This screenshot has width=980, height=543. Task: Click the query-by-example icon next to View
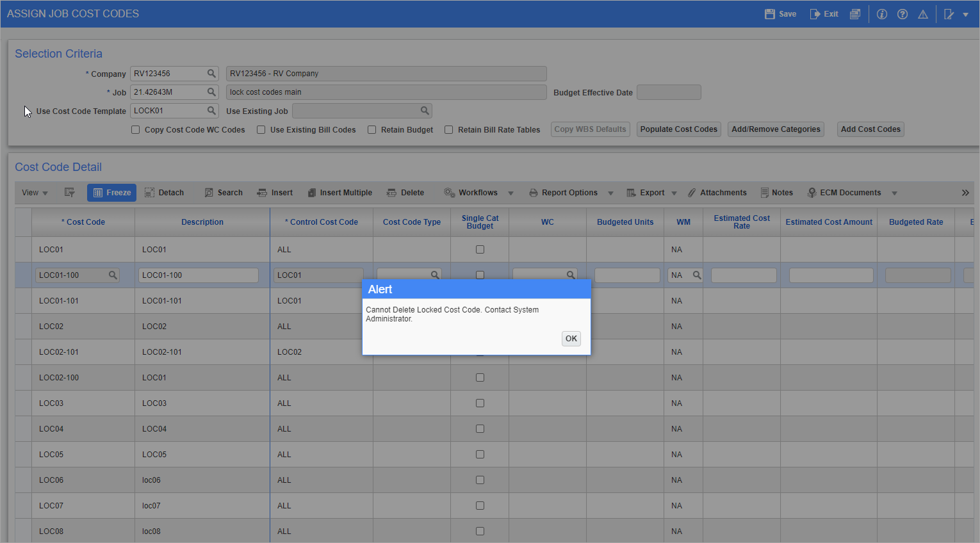coord(70,193)
